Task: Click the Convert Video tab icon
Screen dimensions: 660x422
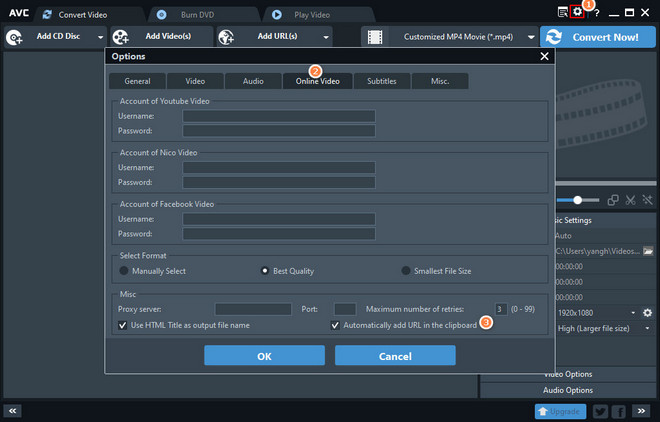Action: pos(47,15)
